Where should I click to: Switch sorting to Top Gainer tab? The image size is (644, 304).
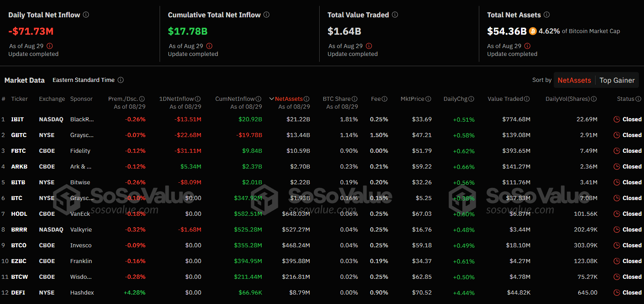(x=617, y=80)
